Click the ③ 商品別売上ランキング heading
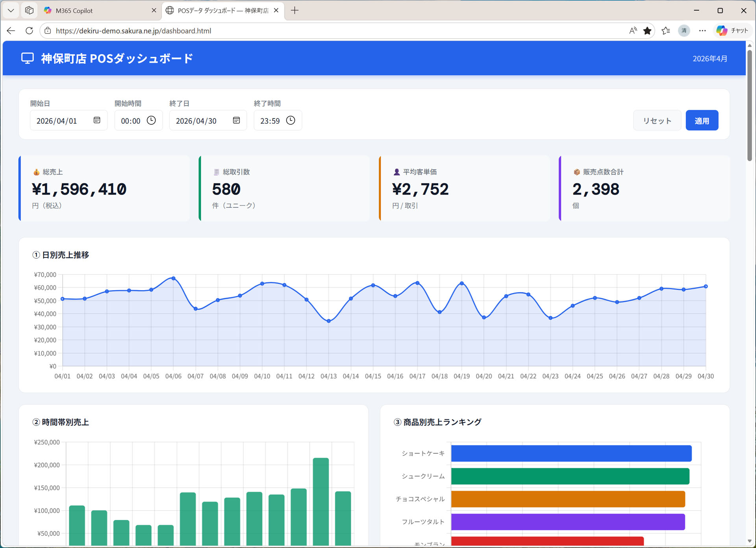 [437, 422]
